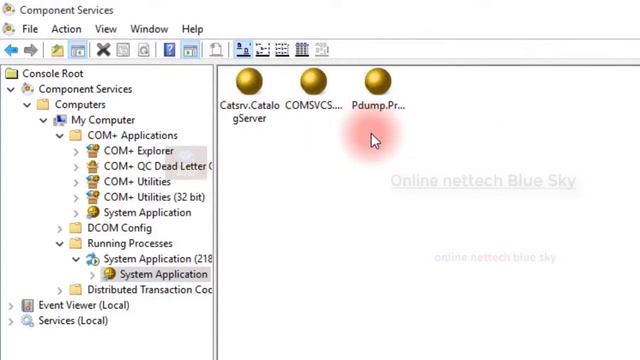Image resolution: width=640 pixels, height=360 pixels.
Task: Toggle the Show/Hide Action Pane icon
Action: (x=190, y=50)
